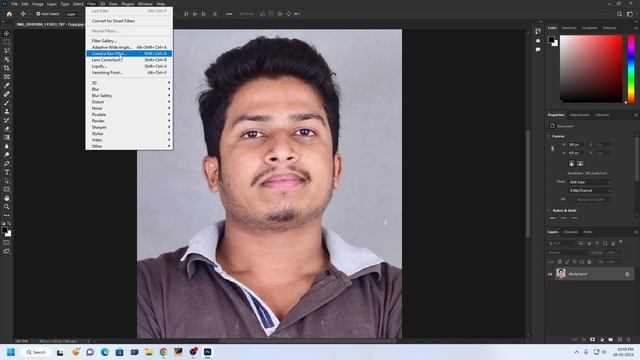Open the Edit Toolbar three-dots button
The height and width of the screenshot is (360, 640).
tap(7, 215)
